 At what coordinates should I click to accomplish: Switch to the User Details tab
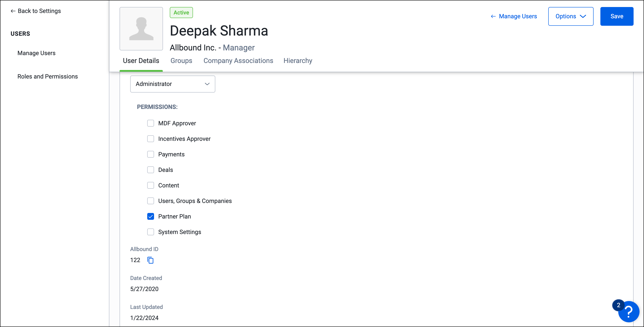141,61
